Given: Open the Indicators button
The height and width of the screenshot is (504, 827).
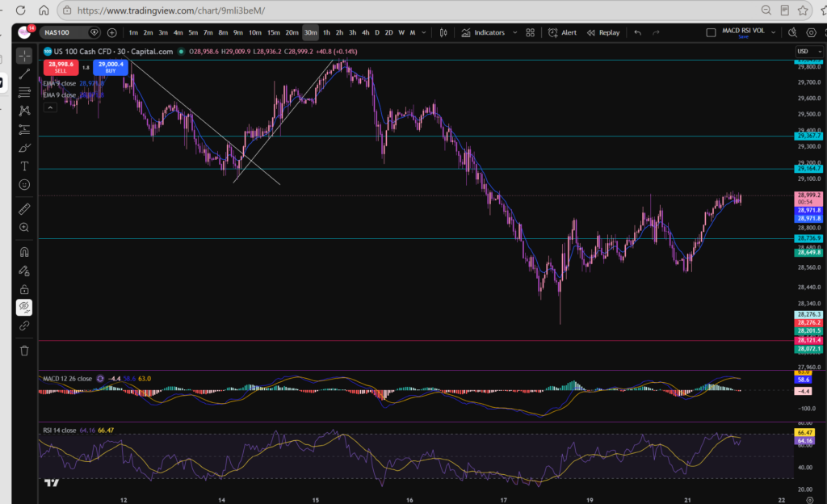Looking at the screenshot, I should pos(483,32).
